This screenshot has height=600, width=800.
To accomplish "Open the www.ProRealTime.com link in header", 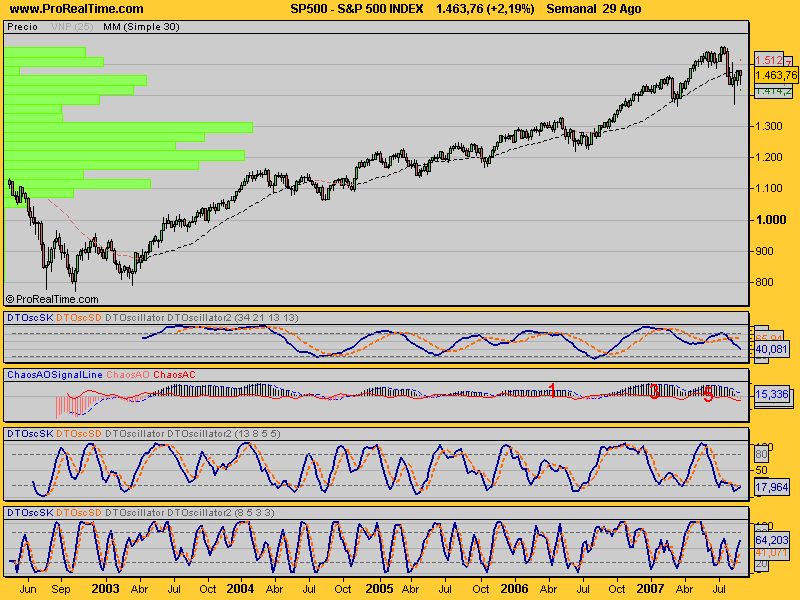I will pos(77,9).
